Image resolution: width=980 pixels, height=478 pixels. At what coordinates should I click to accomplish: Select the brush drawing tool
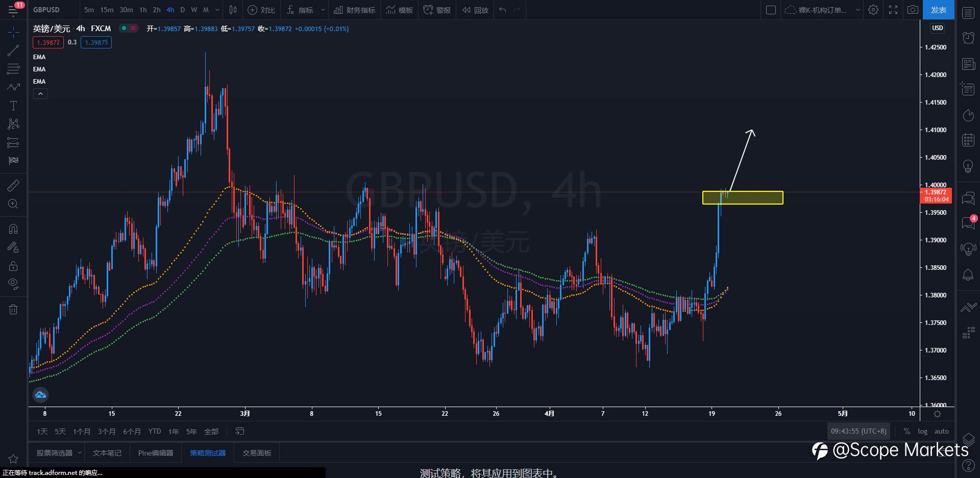pyautogui.click(x=13, y=87)
